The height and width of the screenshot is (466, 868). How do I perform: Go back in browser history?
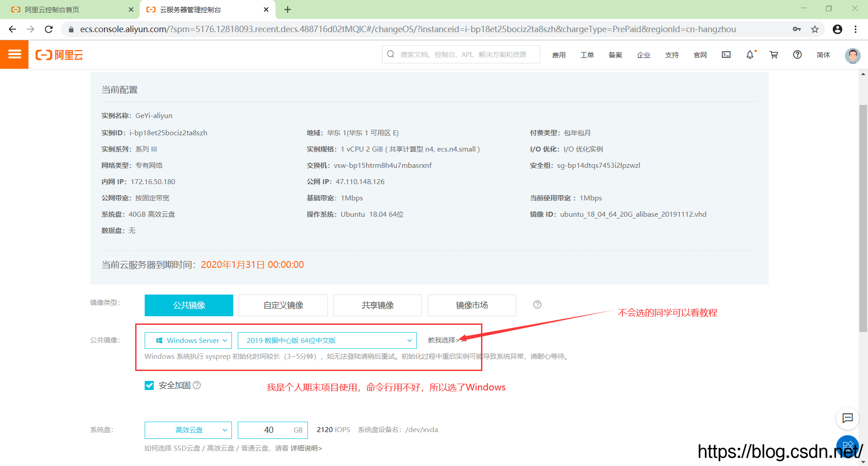12,29
